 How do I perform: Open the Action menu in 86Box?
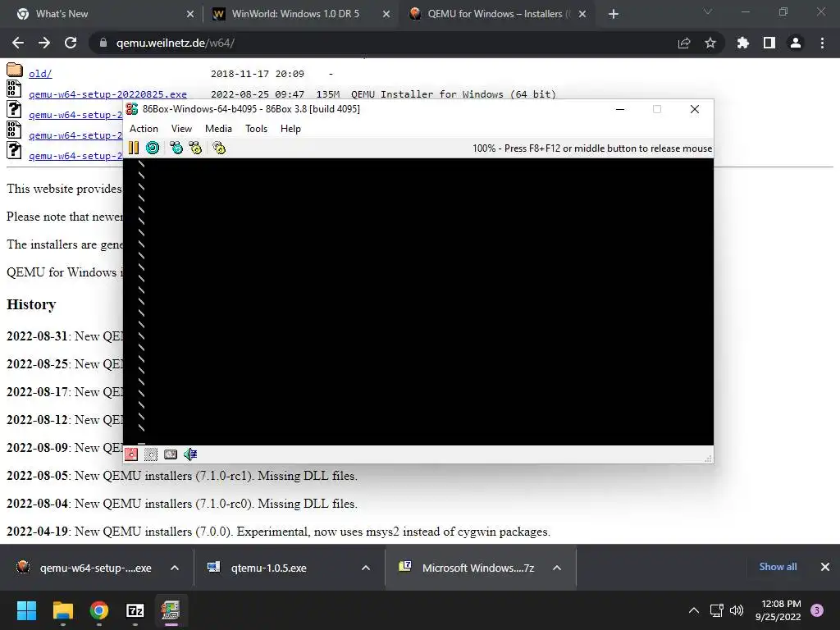(144, 129)
